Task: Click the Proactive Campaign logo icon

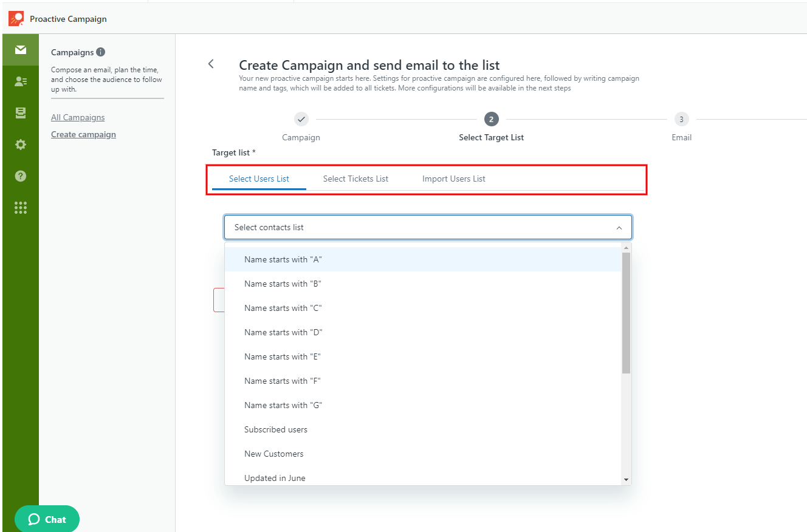Action: click(x=16, y=19)
